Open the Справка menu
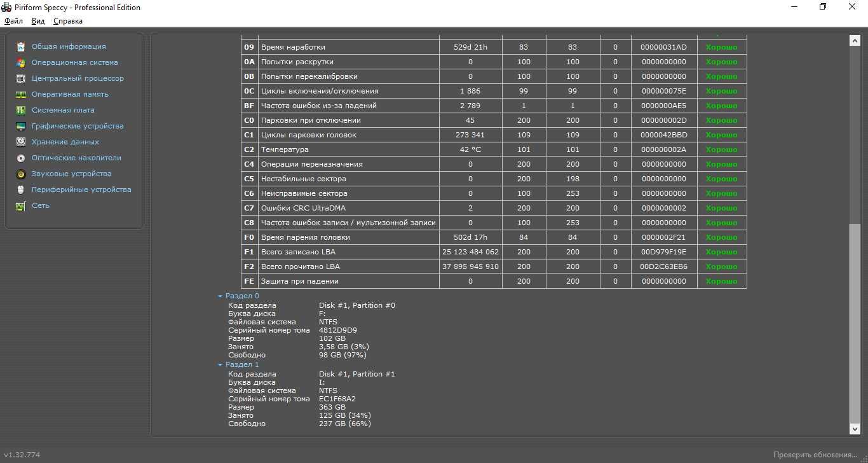This screenshot has width=868, height=463. click(68, 21)
